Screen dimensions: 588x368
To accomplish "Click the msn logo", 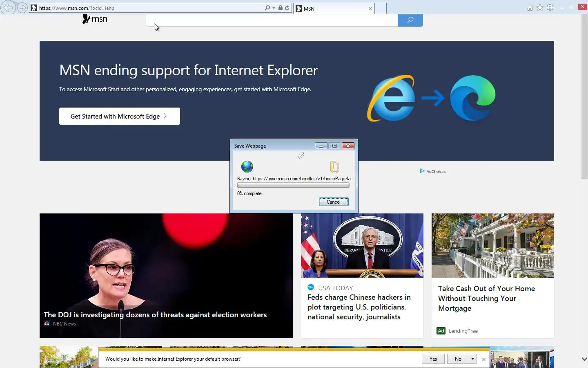I will click(x=95, y=19).
